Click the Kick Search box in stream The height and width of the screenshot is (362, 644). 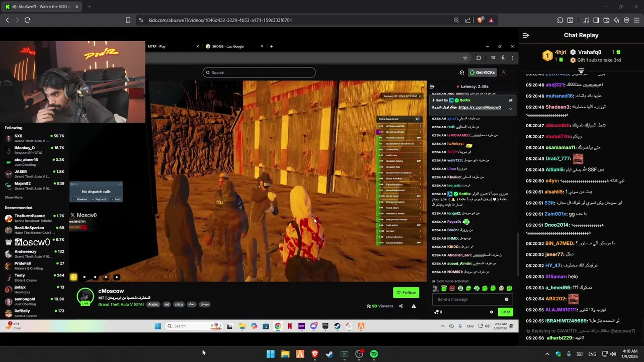pos(259,72)
